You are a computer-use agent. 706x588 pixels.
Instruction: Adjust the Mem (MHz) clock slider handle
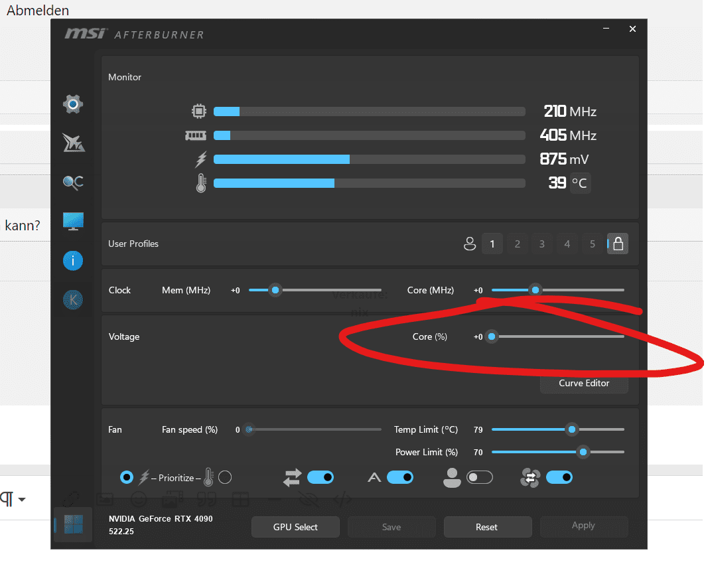275,290
